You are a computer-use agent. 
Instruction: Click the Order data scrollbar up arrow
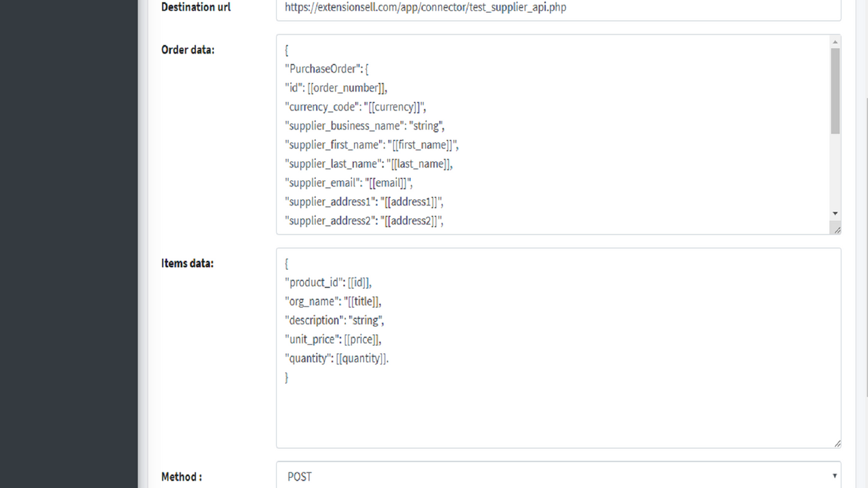pyautogui.click(x=835, y=42)
